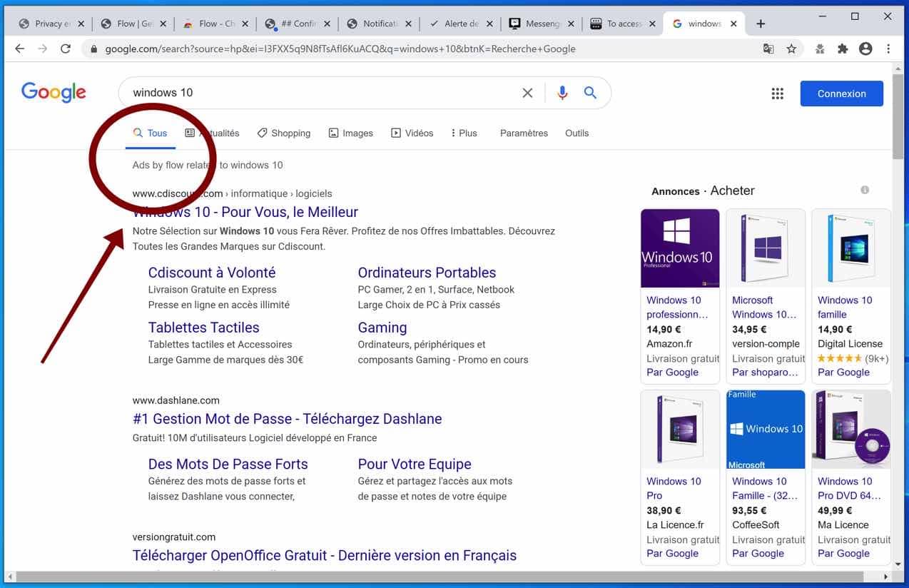Switch to the Alerte de tab

(x=460, y=24)
